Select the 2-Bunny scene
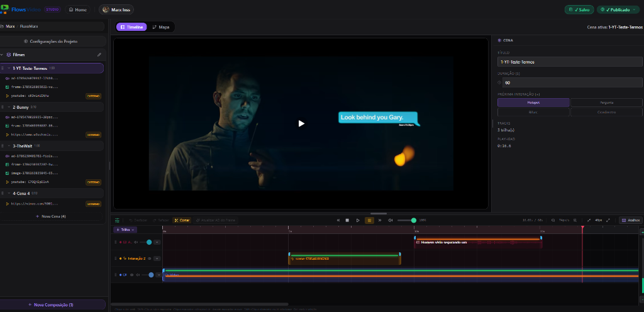644x312 pixels. 52,107
